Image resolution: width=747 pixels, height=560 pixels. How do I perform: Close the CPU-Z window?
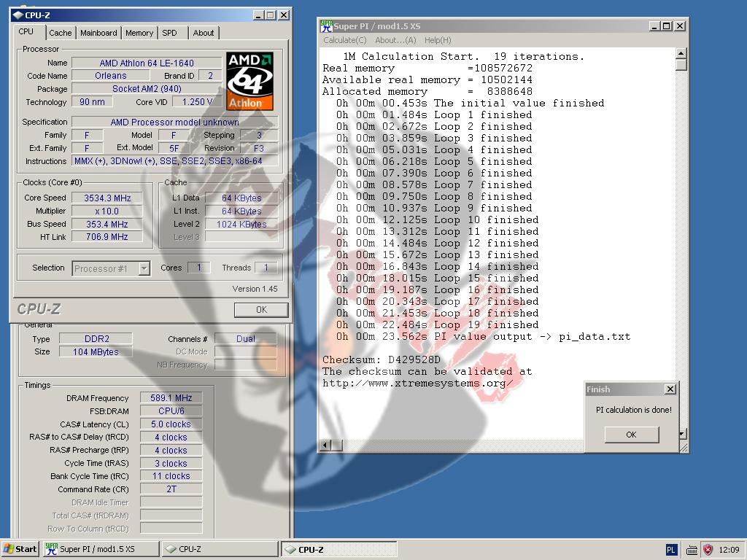[284, 15]
